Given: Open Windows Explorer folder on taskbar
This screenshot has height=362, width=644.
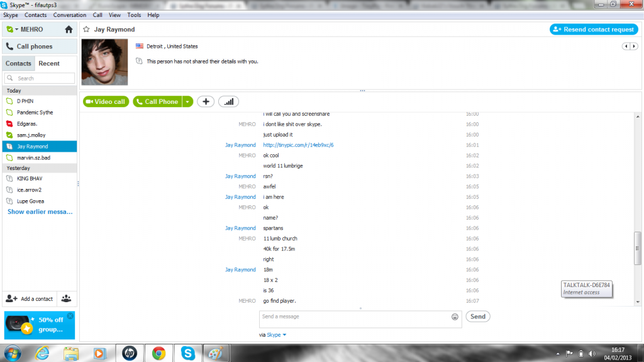Looking at the screenshot, I should 71,353.
